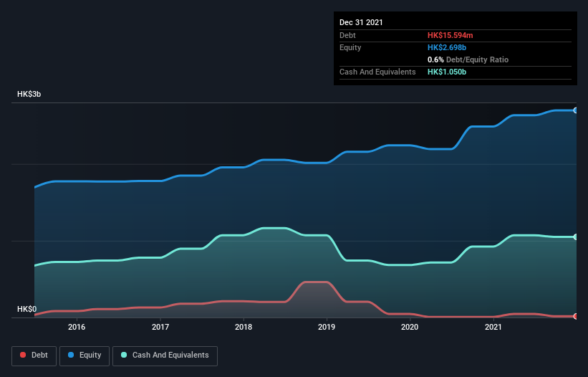The height and width of the screenshot is (377, 588).
Task: Click the 2021 x-axis label
Action: [x=493, y=327]
